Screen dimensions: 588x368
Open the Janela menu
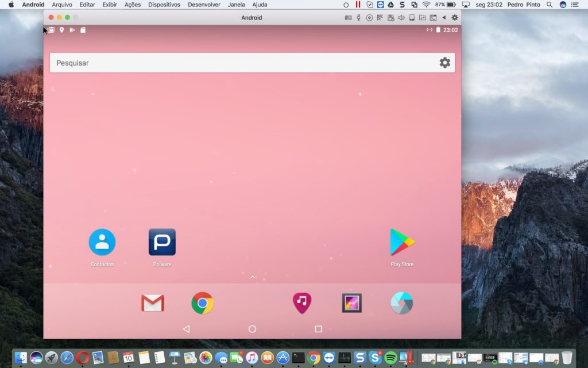[236, 5]
